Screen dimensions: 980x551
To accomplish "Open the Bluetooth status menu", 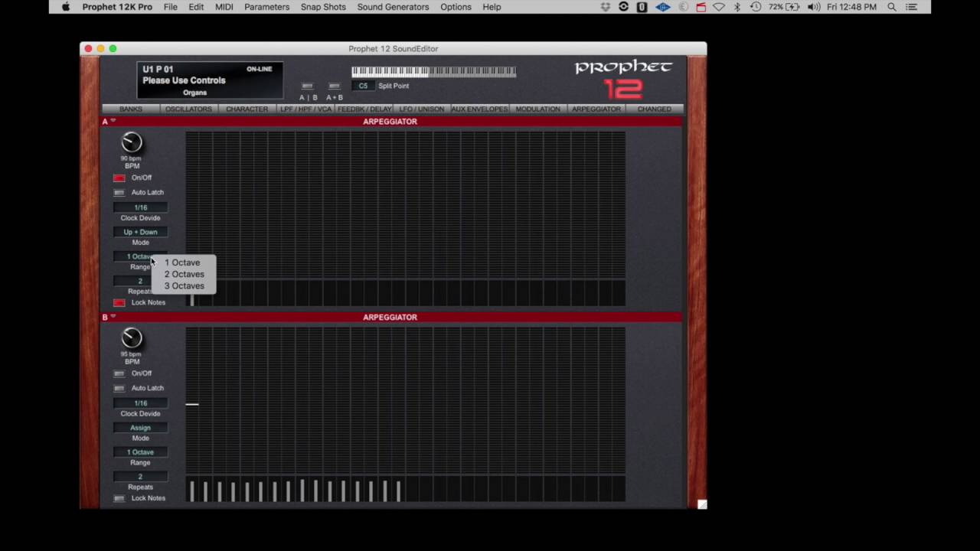I will point(737,7).
